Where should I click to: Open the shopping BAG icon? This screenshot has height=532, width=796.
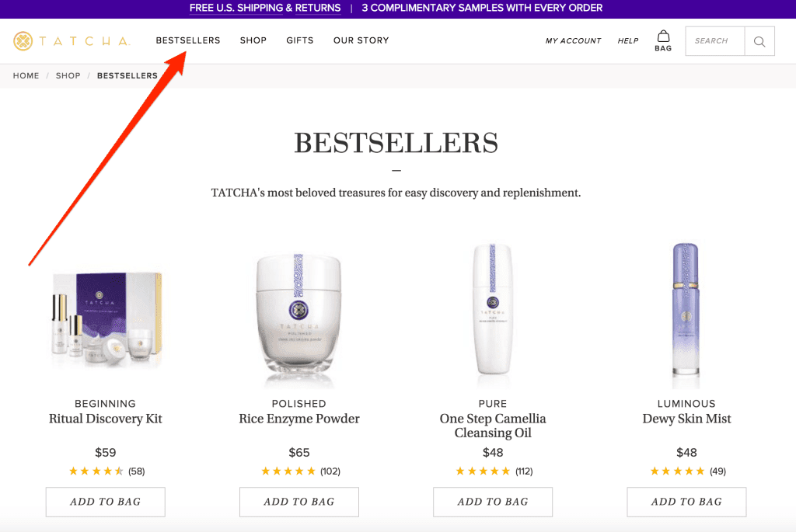(x=663, y=40)
